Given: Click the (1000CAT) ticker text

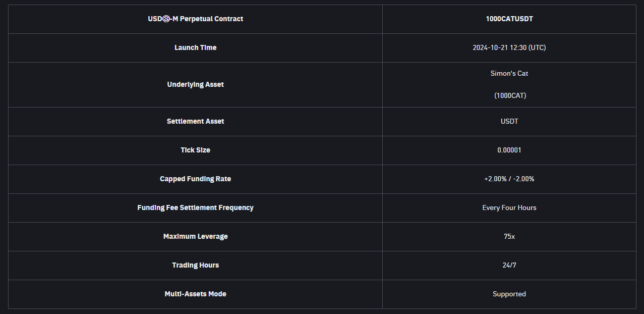Looking at the screenshot, I should point(510,96).
